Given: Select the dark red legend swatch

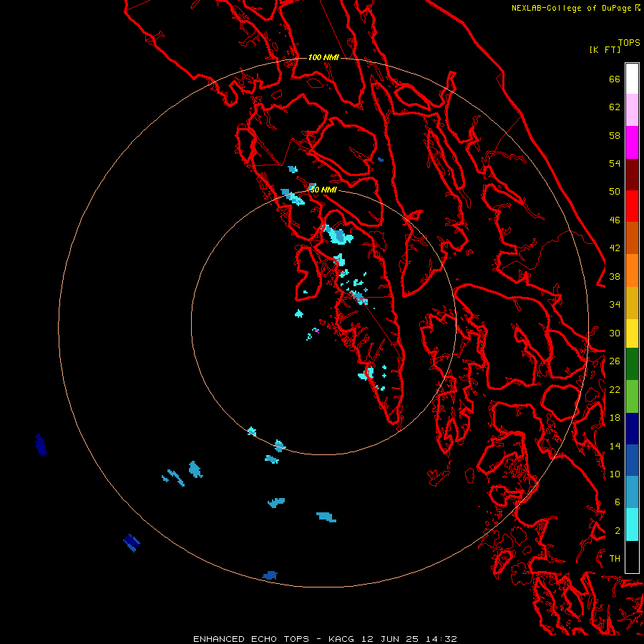Looking at the screenshot, I should pyautogui.click(x=632, y=174).
